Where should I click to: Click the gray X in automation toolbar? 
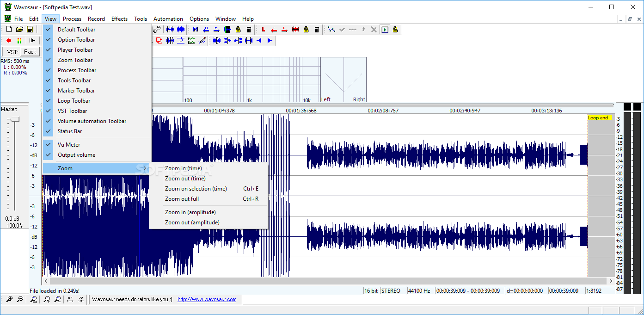(374, 29)
